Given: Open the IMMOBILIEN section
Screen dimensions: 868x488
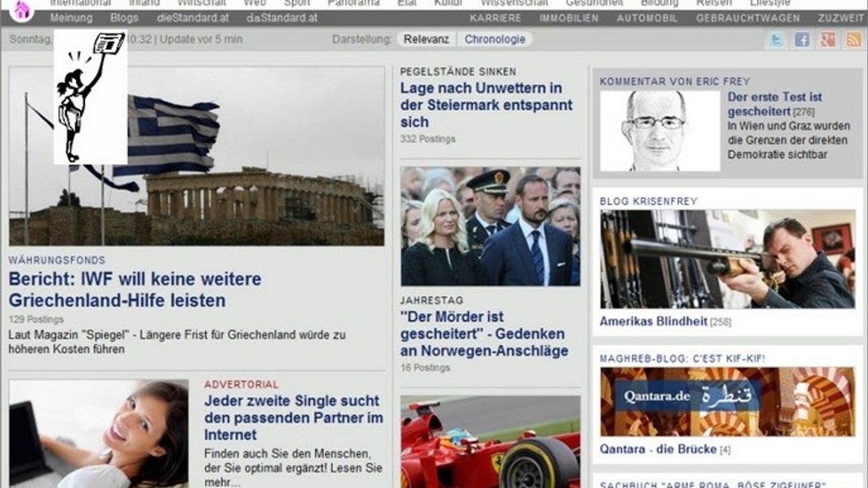Looking at the screenshot, I should [x=568, y=18].
